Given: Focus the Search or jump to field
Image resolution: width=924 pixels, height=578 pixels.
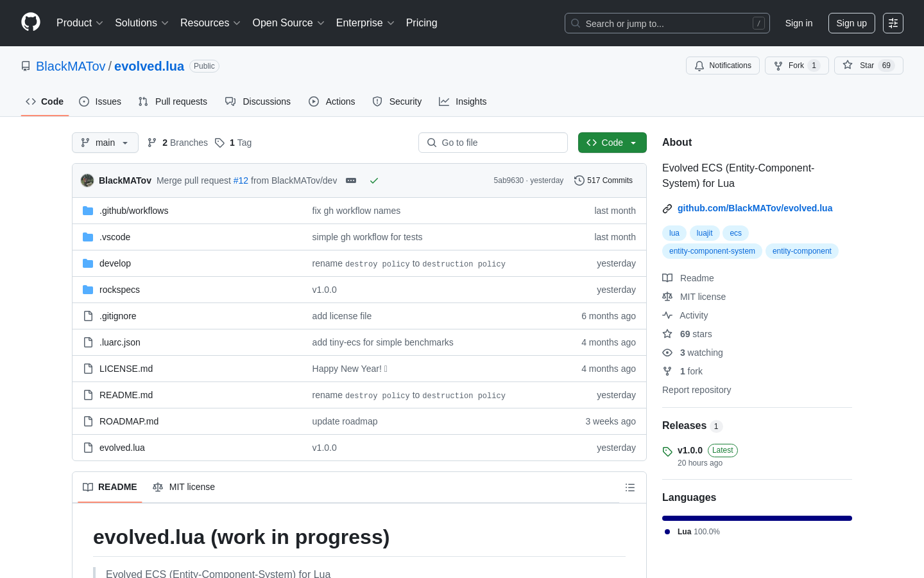Looking at the screenshot, I should pos(667,23).
